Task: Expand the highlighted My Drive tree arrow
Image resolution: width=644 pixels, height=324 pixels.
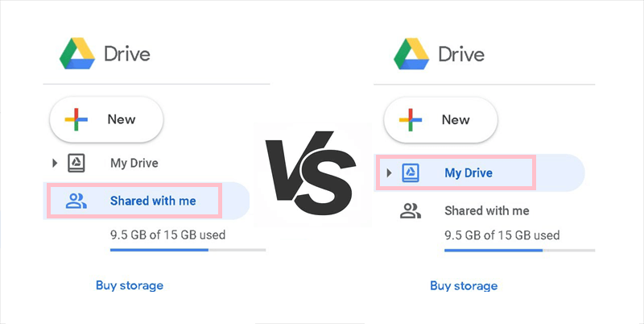Action: [x=390, y=172]
